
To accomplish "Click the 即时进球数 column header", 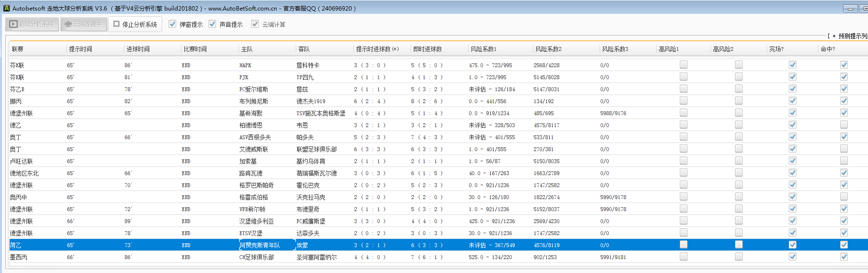I will pos(427,49).
